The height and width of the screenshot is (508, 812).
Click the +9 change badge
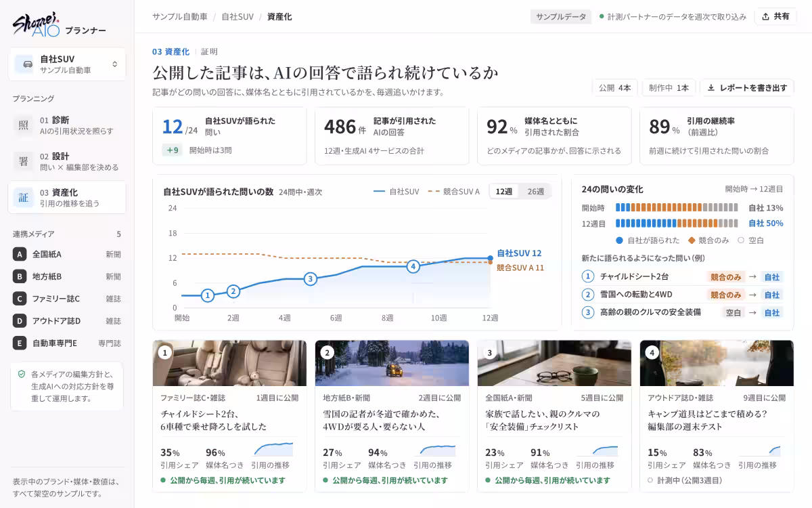tap(172, 150)
